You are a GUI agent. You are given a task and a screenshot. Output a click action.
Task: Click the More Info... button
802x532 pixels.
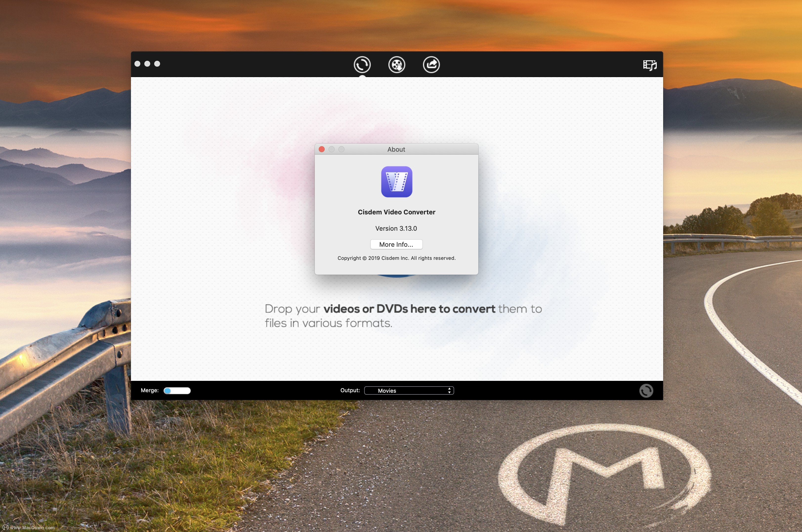[x=396, y=244]
